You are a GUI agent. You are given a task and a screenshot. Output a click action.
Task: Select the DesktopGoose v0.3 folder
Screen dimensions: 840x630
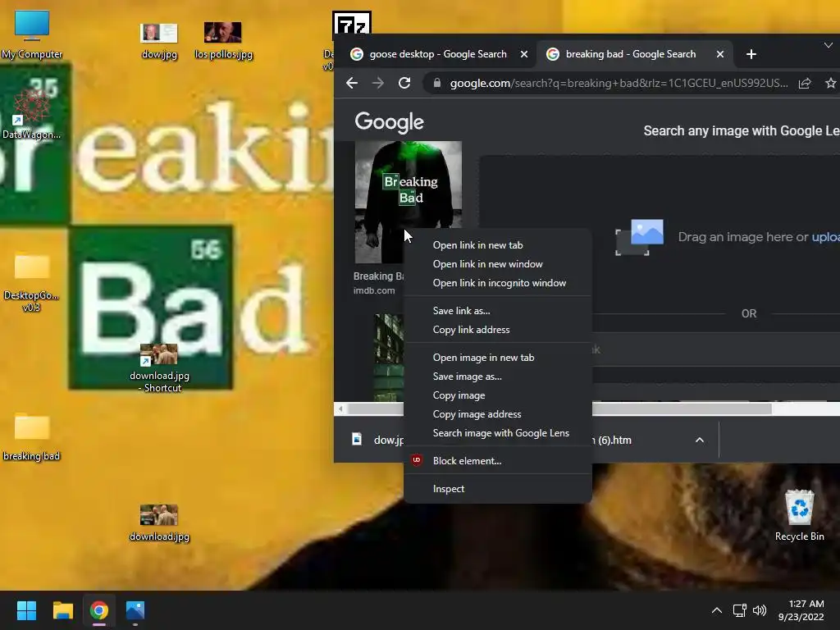(32, 283)
